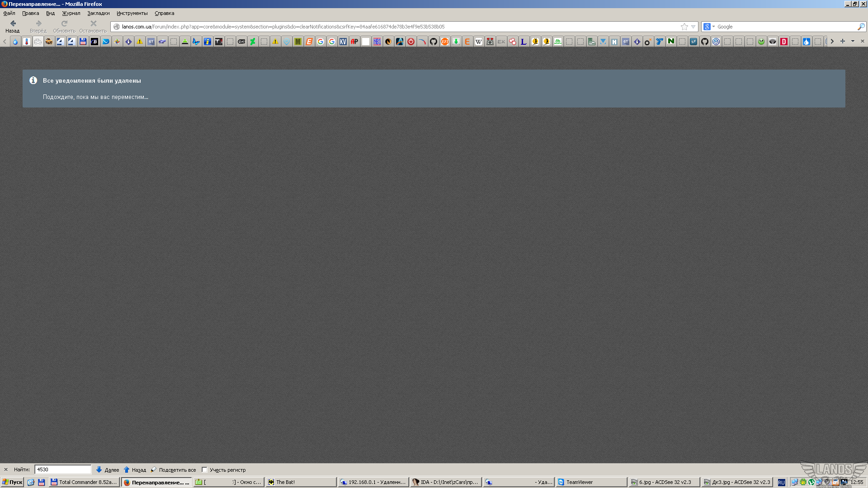Toggle Подсветить все highlight option

click(x=174, y=469)
